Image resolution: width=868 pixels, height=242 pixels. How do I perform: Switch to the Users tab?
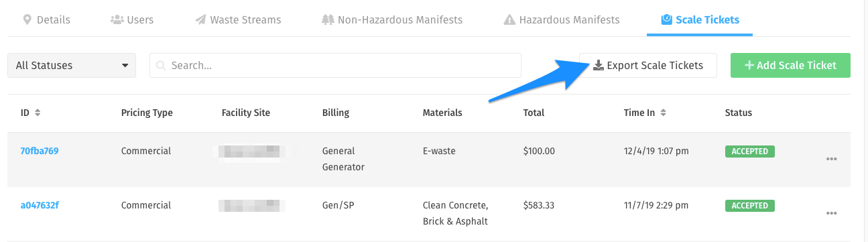point(132,19)
